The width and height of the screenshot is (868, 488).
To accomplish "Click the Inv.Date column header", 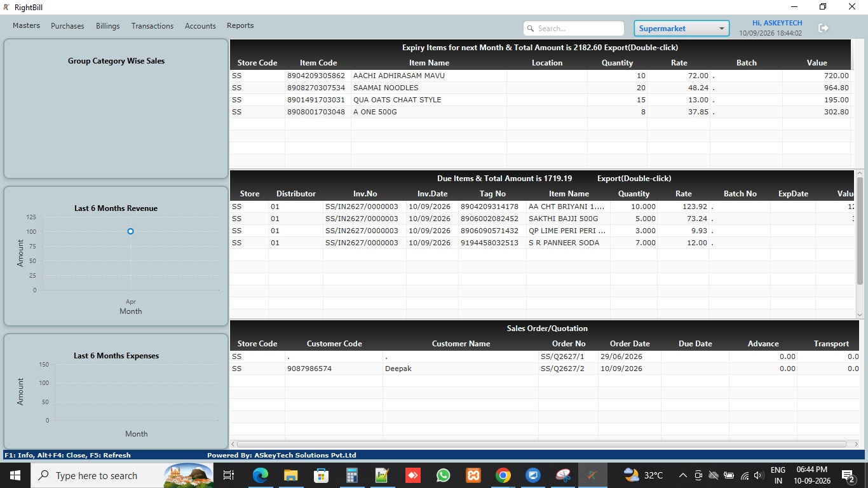I will 432,194.
